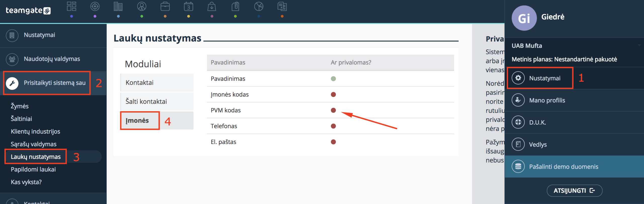Open D.U.K. from user menu
Screen dimensions: 644x204
point(574,122)
